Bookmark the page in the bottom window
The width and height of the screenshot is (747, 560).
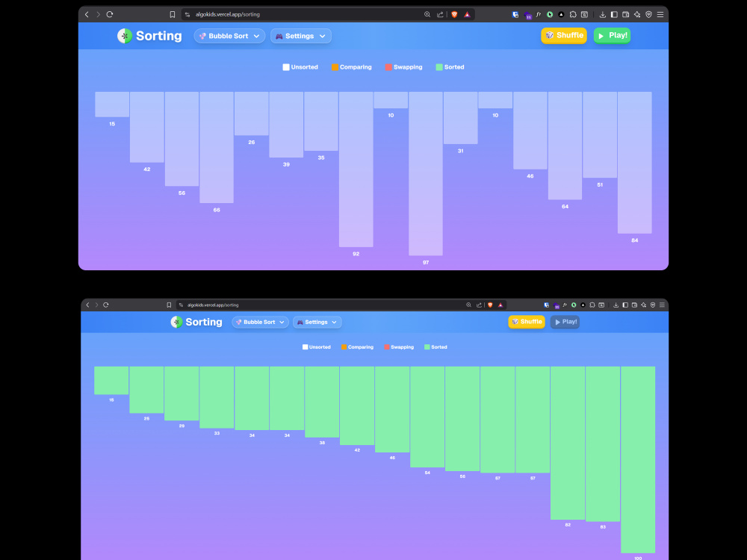[169, 305]
